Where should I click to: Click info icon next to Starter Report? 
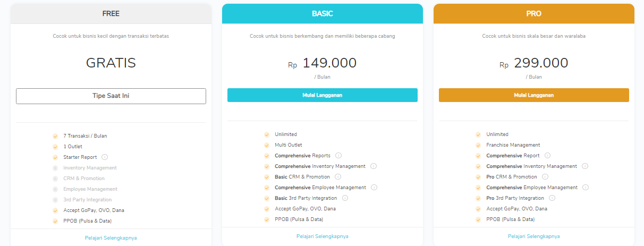(105, 157)
